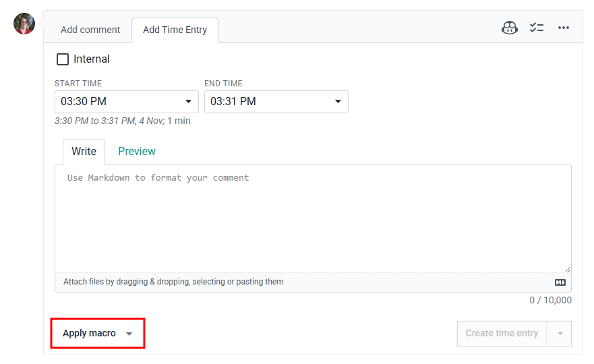The width and height of the screenshot is (594, 364).
Task: Toggle the Internal checkbox
Action: point(63,59)
